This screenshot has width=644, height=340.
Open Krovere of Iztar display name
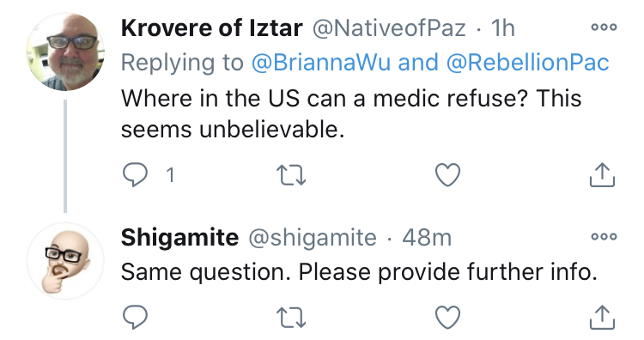pos(211,28)
